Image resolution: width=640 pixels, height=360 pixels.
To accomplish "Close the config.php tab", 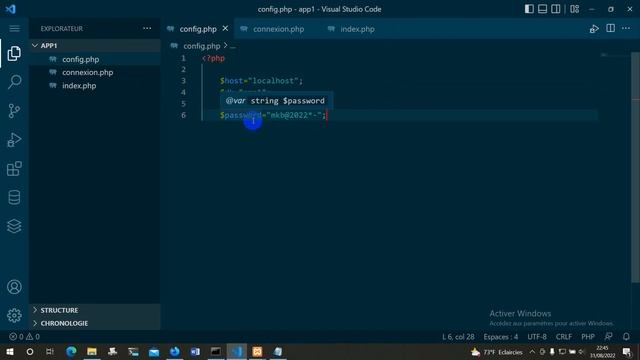I will click(x=225, y=29).
